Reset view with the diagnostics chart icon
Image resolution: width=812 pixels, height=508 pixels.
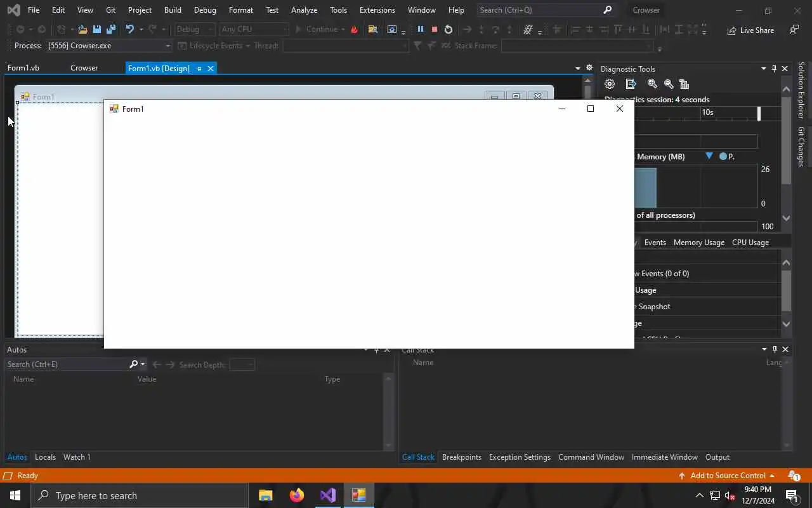point(684,84)
